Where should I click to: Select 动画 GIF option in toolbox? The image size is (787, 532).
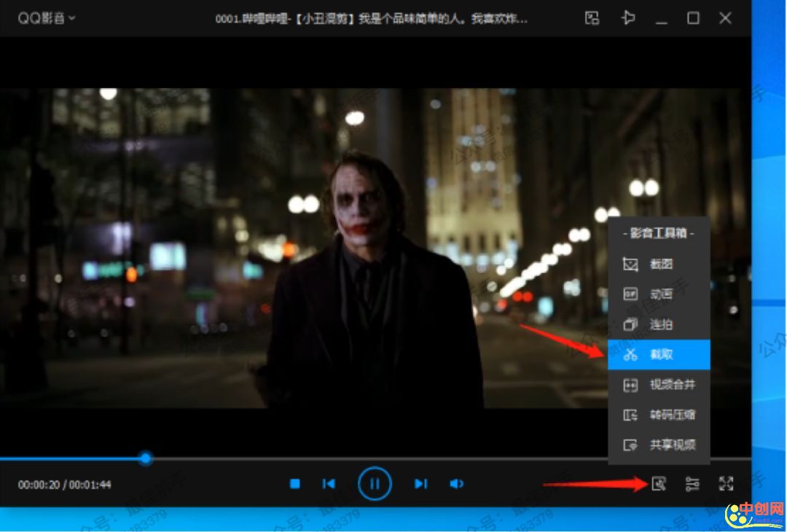[x=659, y=294]
